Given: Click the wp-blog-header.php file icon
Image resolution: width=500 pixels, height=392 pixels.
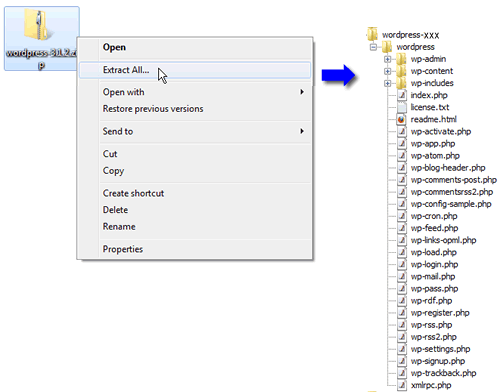Looking at the screenshot, I should coord(402,168).
